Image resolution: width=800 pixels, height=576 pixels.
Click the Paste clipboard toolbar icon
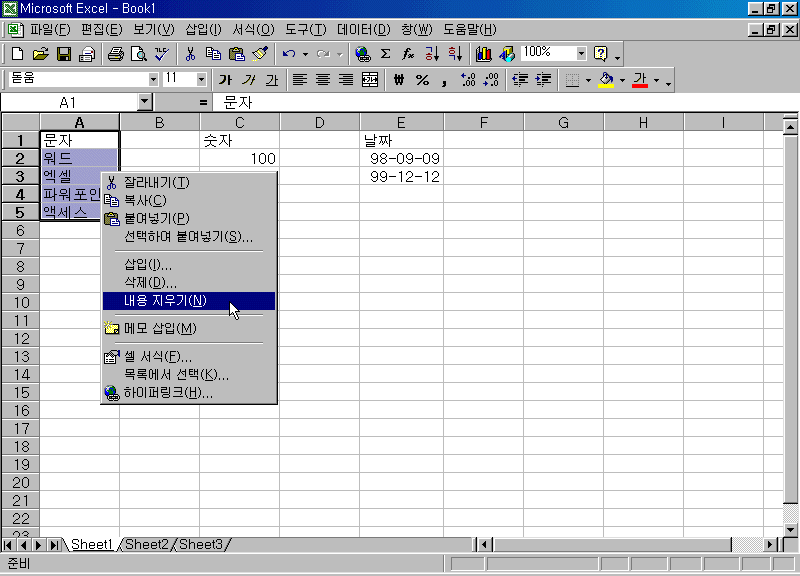tap(237, 54)
